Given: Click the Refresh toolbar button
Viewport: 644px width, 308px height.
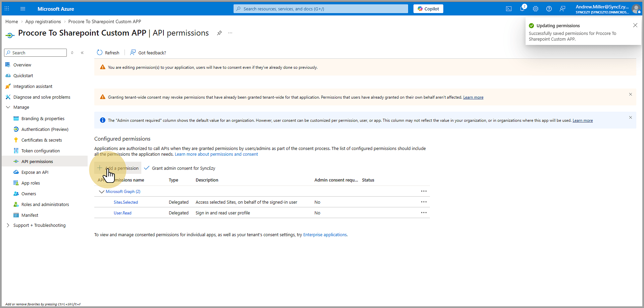Looking at the screenshot, I should pyautogui.click(x=108, y=53).
